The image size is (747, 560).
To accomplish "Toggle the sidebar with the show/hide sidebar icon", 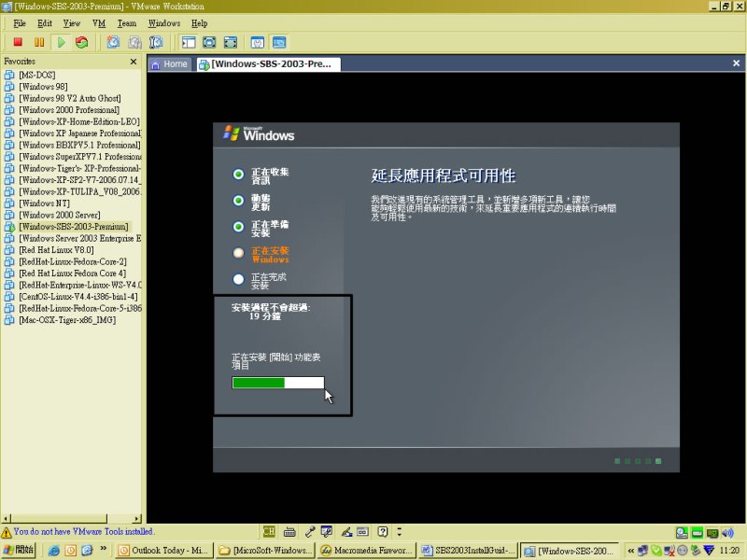I will click(x=189, y=42).
